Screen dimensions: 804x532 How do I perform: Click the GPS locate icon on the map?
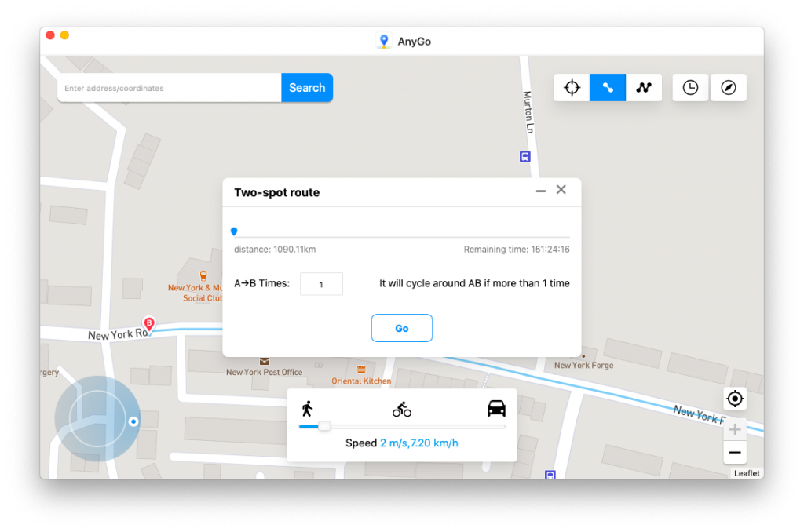[735, 399]
